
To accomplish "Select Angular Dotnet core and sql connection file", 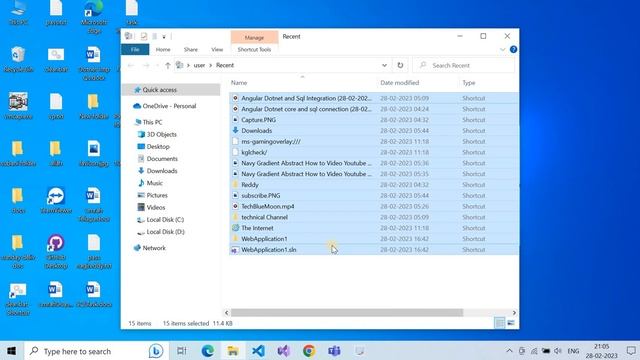I will click(374, 109).
